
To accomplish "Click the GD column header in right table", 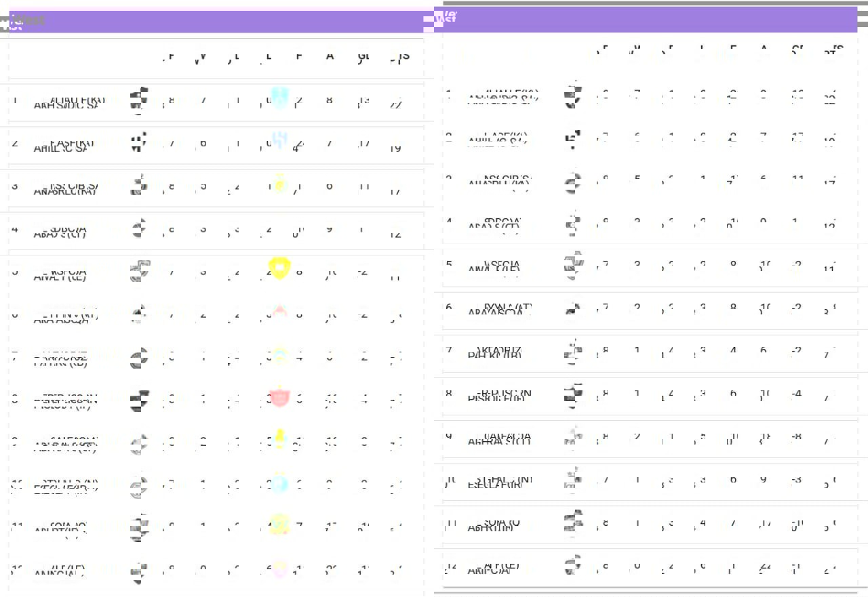I will point(798,50).
